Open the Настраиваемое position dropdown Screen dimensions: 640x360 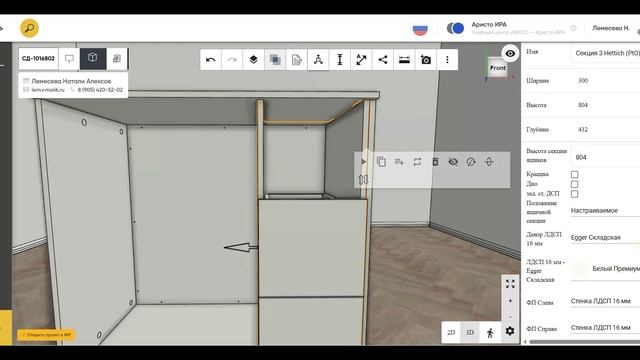tap(605, 211)
